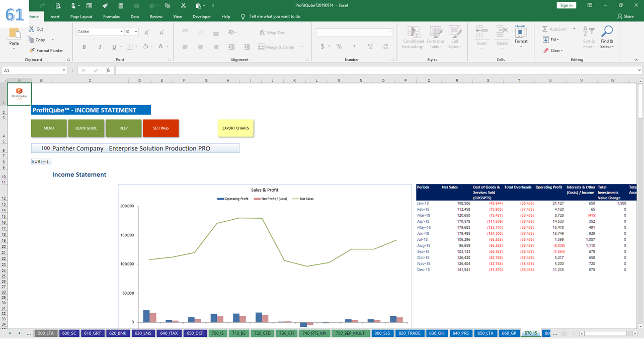Click the Increase Indent icon
This screenshot has width=644, height=362.
246,47
